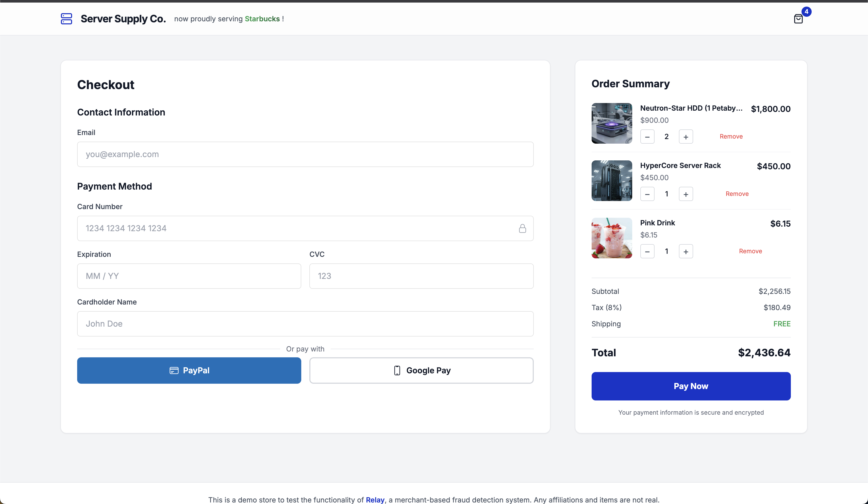Screen dimensions: 868x504
Task: Open the shopping cart icon
Action: pyautogui.click(x=798, y=19)
